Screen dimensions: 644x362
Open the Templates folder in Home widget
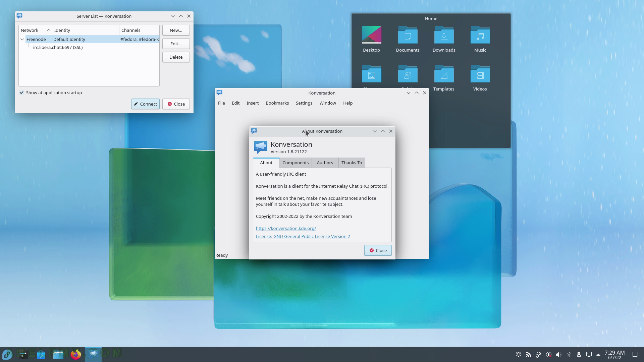(x=444, y=78)
